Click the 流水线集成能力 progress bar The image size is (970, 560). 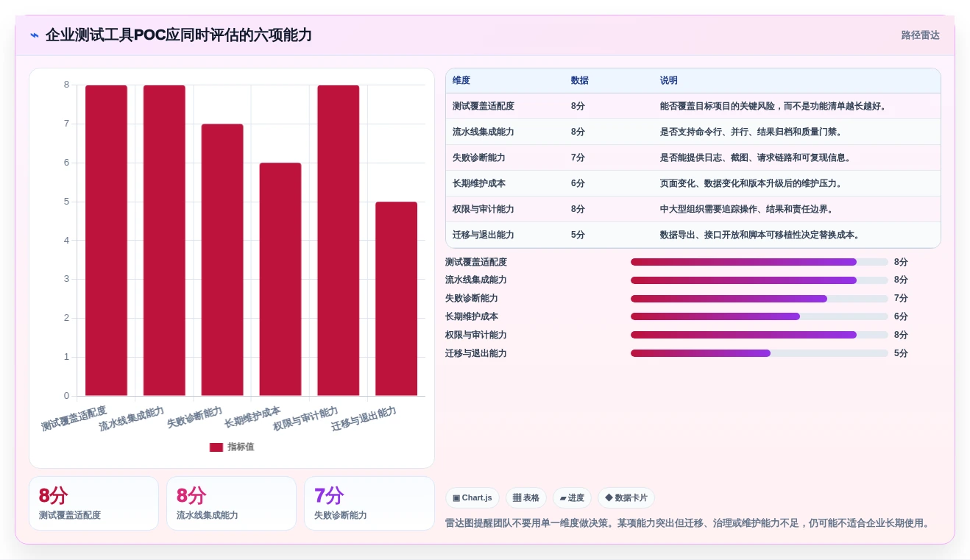point(759,280)
